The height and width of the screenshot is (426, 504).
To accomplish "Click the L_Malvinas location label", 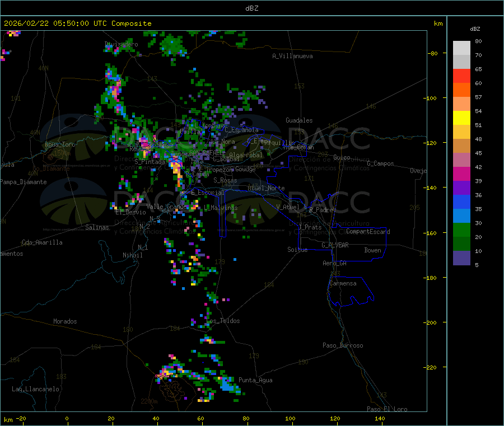I will coord(221,208).
